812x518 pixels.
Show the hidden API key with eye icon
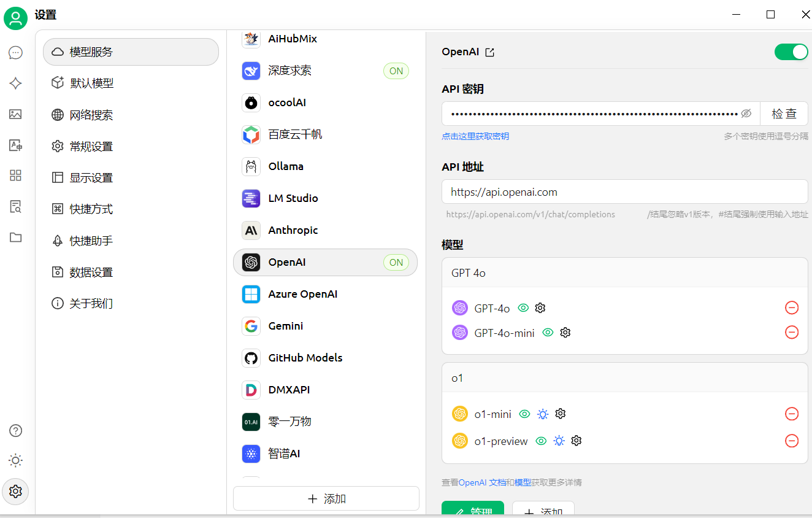[746, 114]
